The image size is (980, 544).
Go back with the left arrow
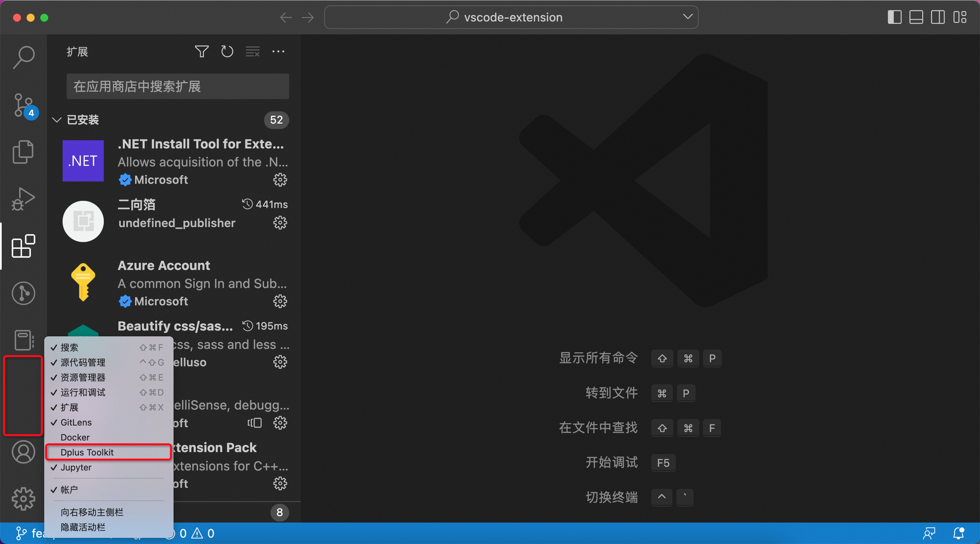[286, 17]
